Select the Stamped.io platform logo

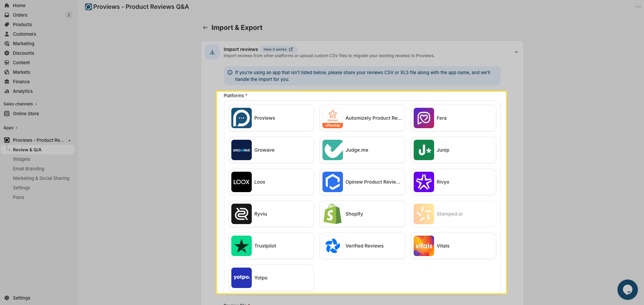[424, 214]
